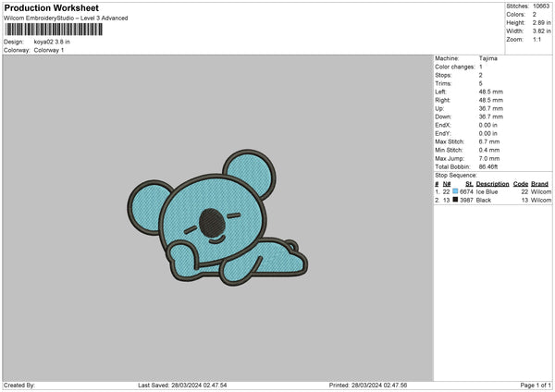Click the design name koya02 3.8 in
Viewport: 555px width, 392px height.
(x=54, y=43)
